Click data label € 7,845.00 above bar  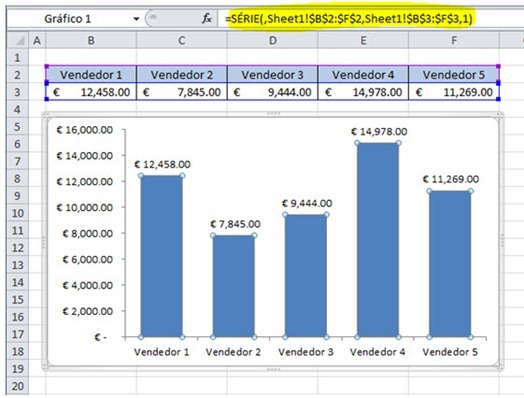pyautogui.click(x=235, y=224)
